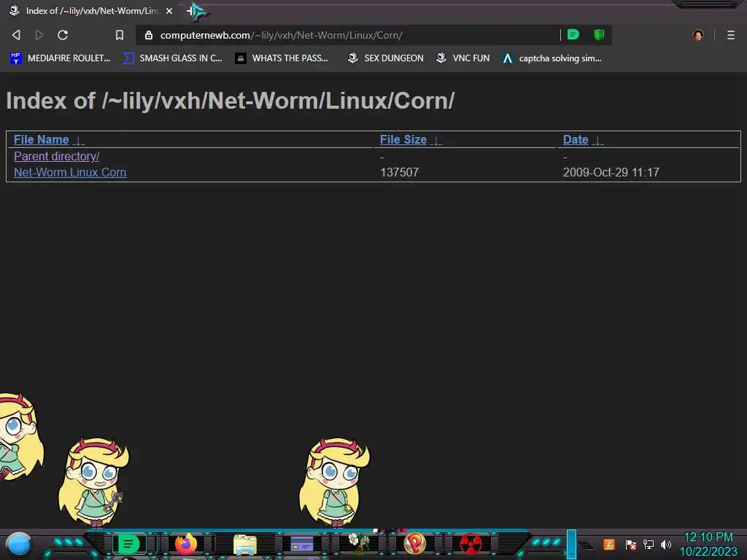Viewport: 747px width, 560px height.
Task: Sort listing by File Size
Action: (403, 139)
